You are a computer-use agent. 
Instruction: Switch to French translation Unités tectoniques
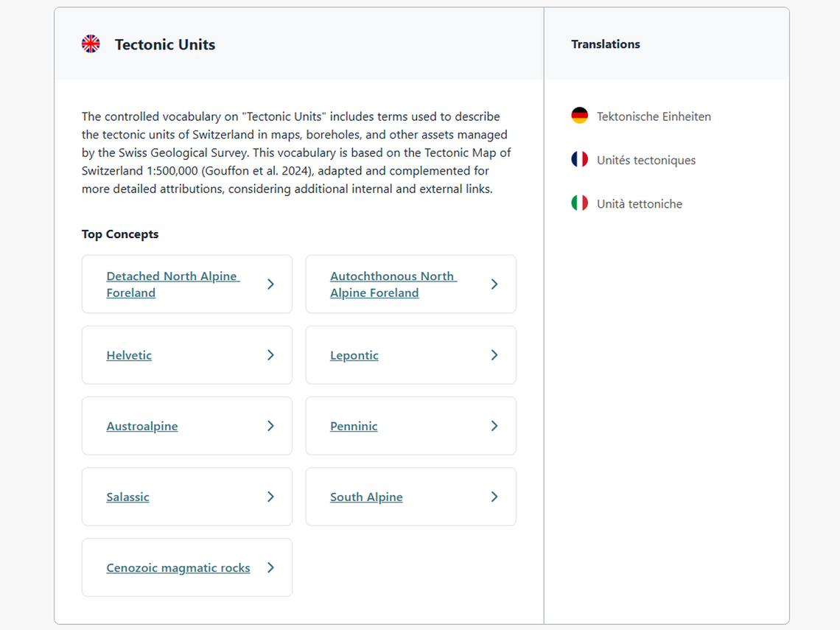[645, 160]
